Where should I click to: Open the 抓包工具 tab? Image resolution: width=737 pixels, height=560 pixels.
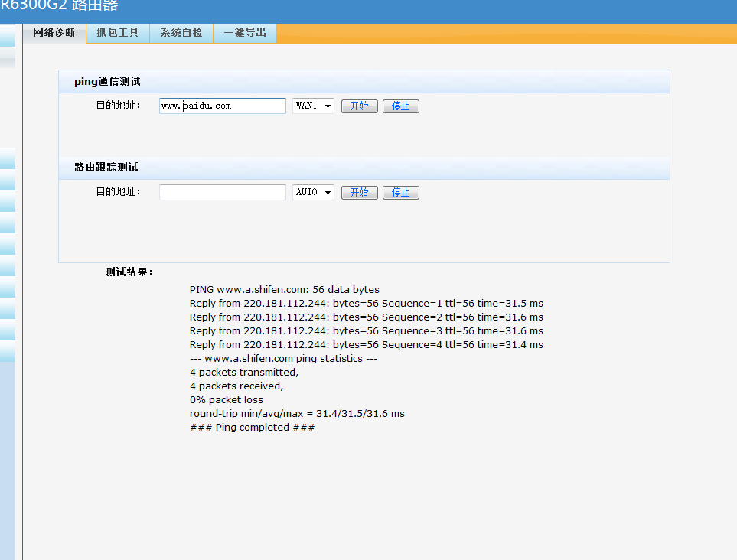(x=118, y=33)
